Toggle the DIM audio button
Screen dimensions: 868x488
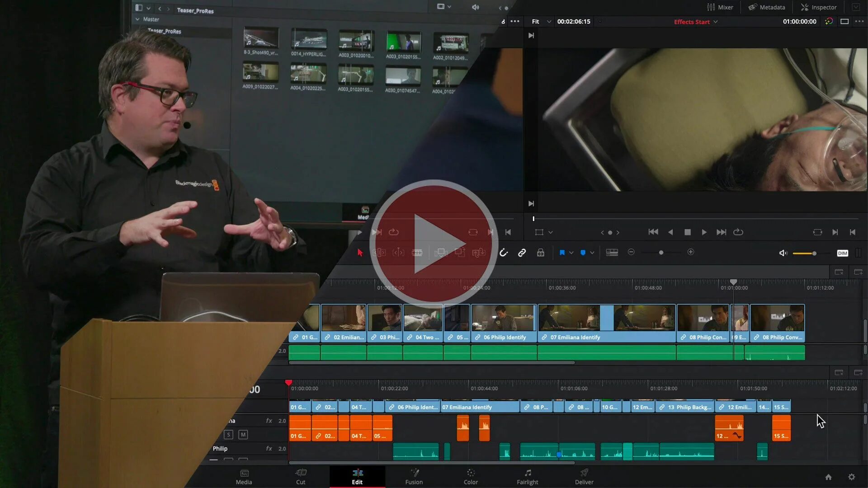tap(842, 253)
